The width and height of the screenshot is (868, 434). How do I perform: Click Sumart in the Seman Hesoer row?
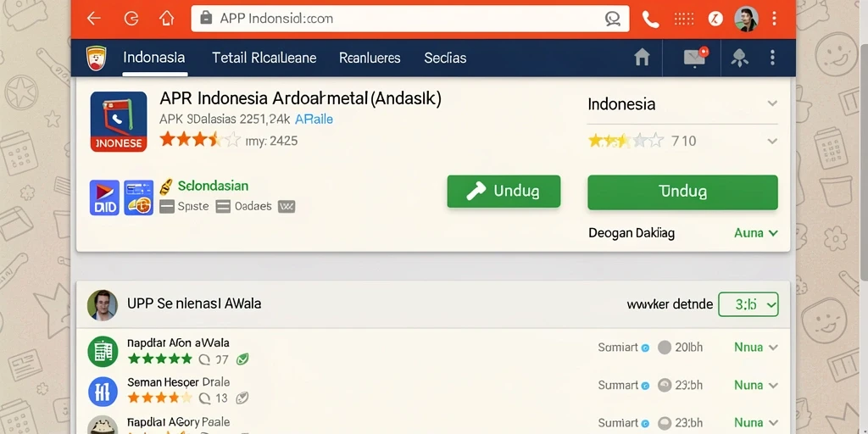click(x=618, y=386)
